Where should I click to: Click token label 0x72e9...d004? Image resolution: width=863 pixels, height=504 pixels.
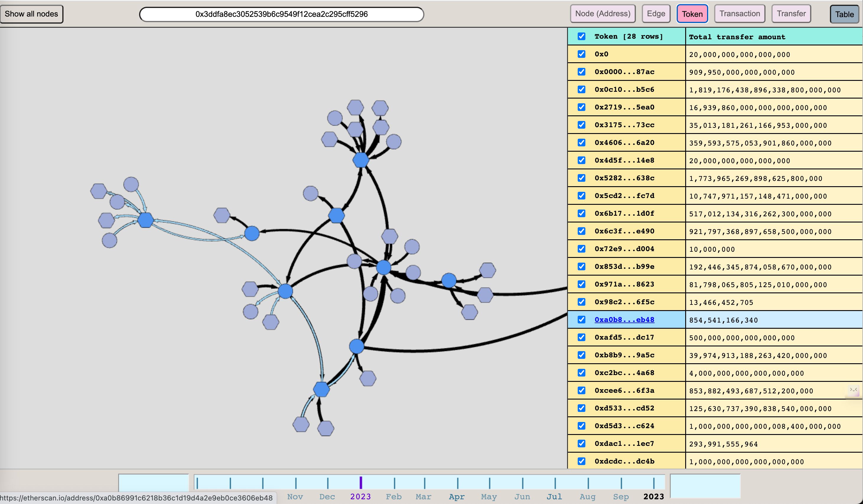624,249
